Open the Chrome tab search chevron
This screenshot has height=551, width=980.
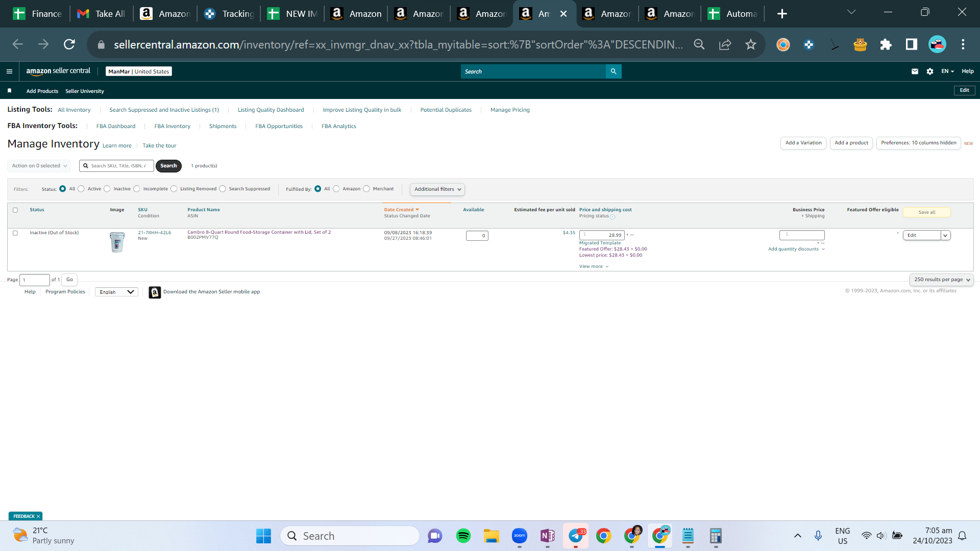(851, 12)
